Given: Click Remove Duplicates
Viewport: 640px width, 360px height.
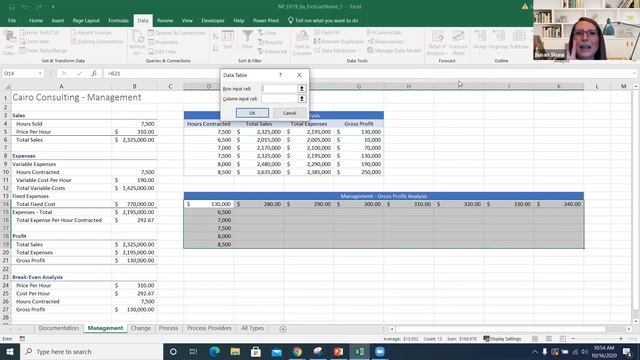Looking at the screenshot, I should coord(339,42).
